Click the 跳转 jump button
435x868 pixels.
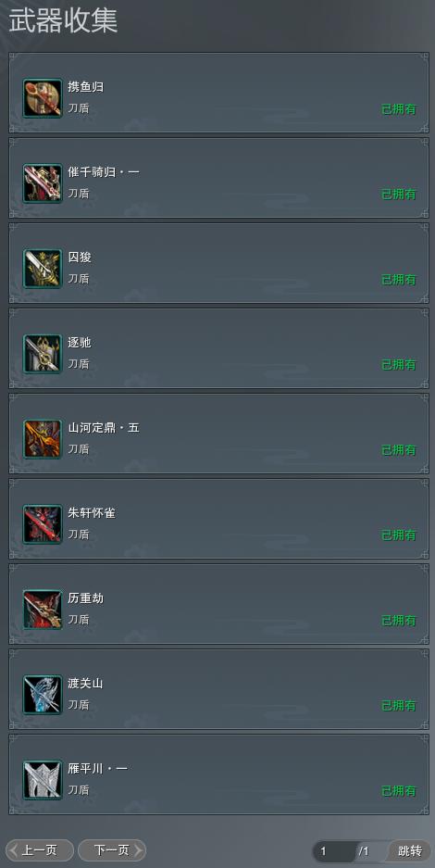[x=410, y=850]
